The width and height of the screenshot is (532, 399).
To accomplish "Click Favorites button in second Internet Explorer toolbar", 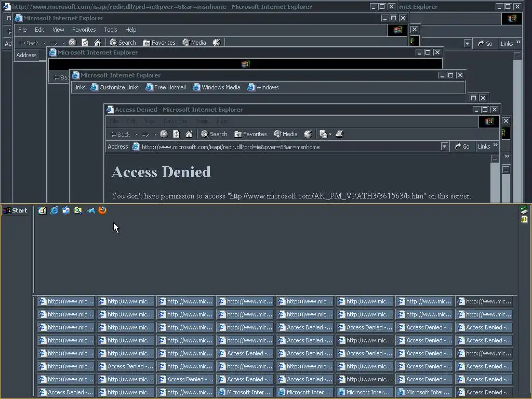I will click(x=159, y=43).
